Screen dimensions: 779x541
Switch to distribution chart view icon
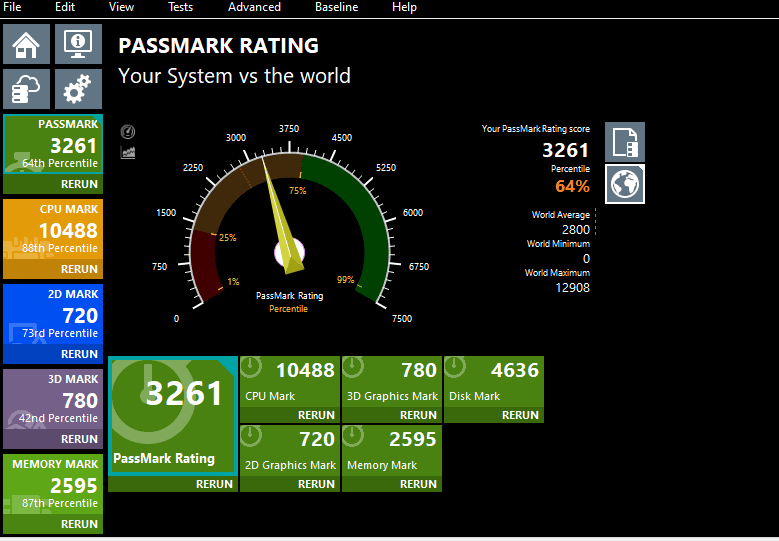tap(128, 152)
